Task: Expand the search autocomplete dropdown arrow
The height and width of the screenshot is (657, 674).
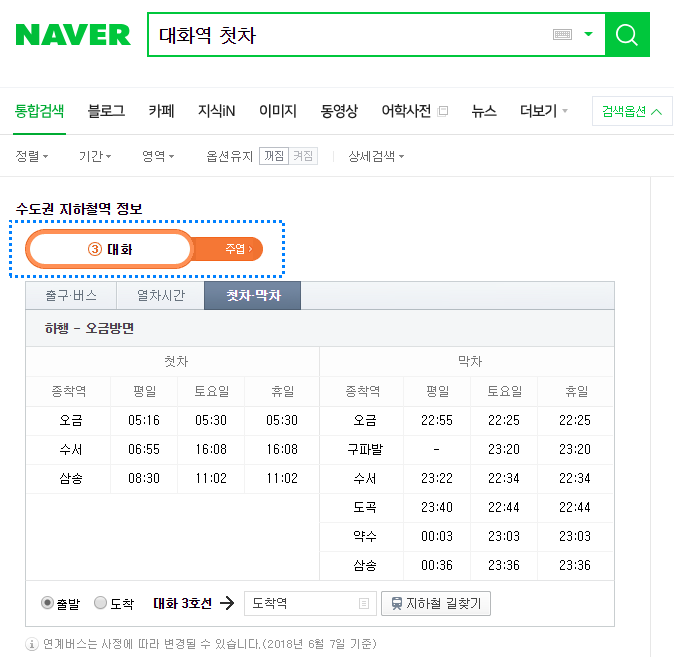Action: pyautogui.click(x=588, y=34)
